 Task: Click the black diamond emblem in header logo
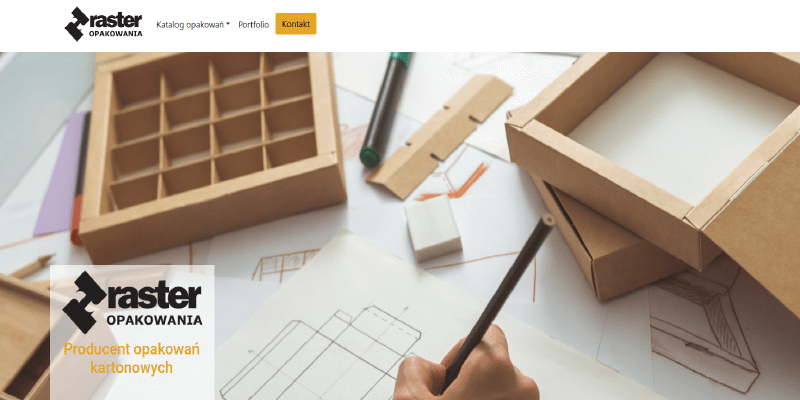[77, 24]
